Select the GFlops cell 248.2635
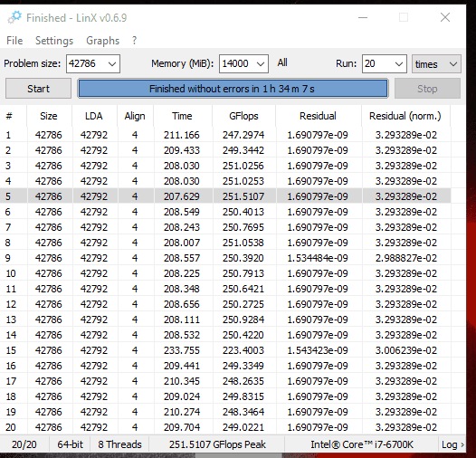 [243, 381]
